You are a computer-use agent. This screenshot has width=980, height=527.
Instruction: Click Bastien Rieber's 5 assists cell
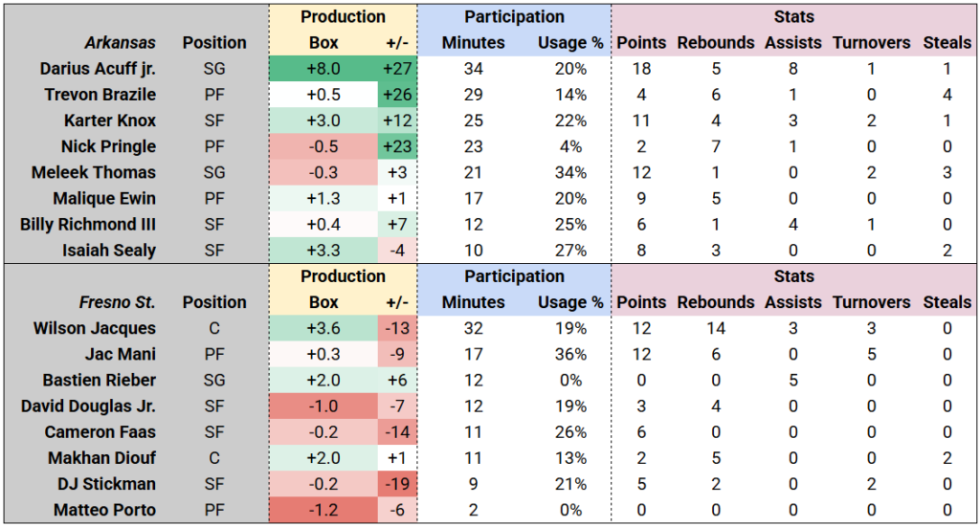(x=792, y=380)
